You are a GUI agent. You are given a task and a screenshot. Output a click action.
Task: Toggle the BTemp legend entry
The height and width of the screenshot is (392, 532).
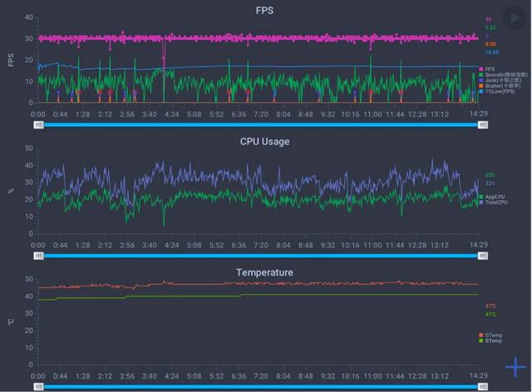tap(490, 341)
